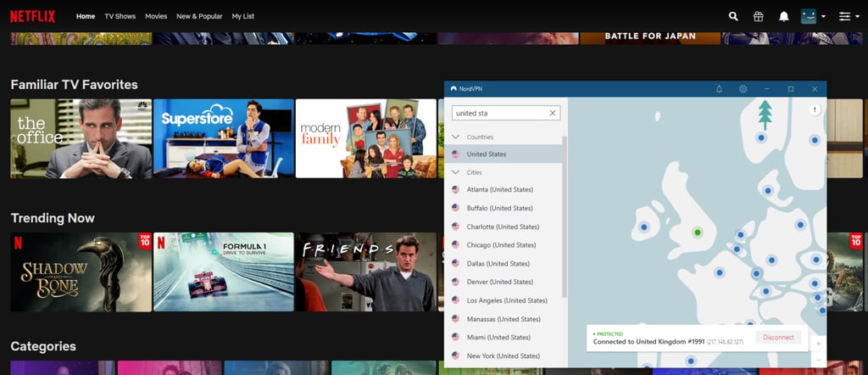Go to Netflix Home tab

coord(86,16)
